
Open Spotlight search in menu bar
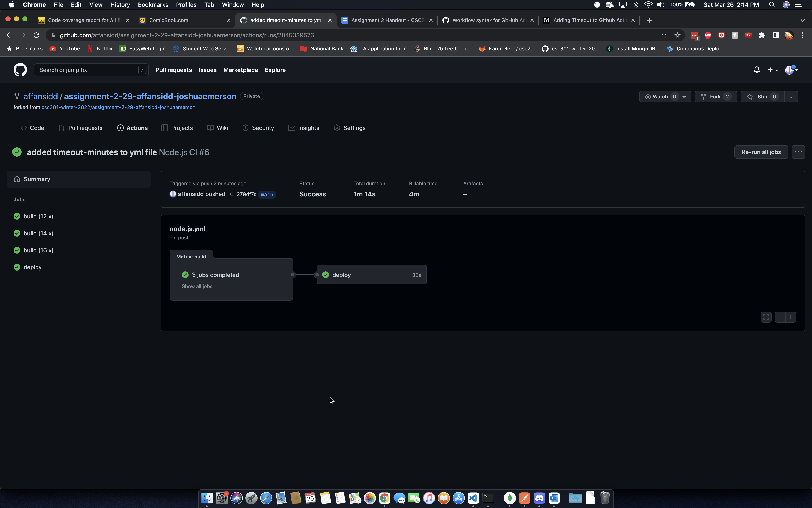coord(772,5)
